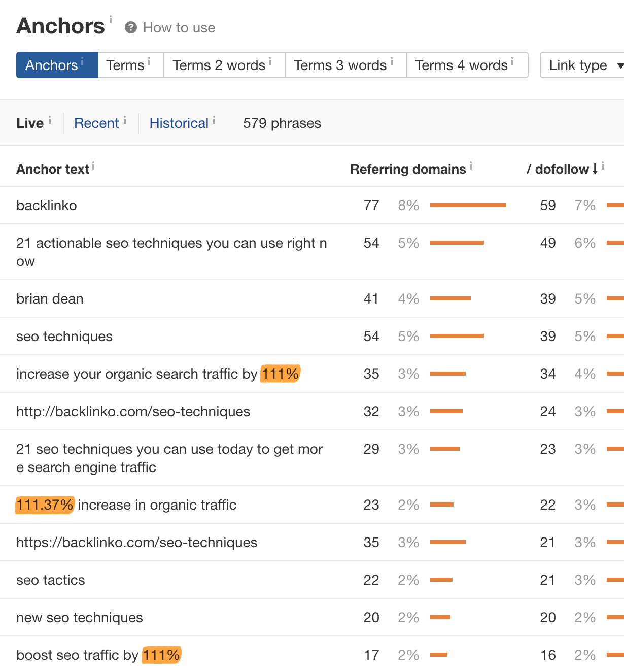Click the question mark help icon
Viewport: 624px width, 672px height.
[131, 28]
